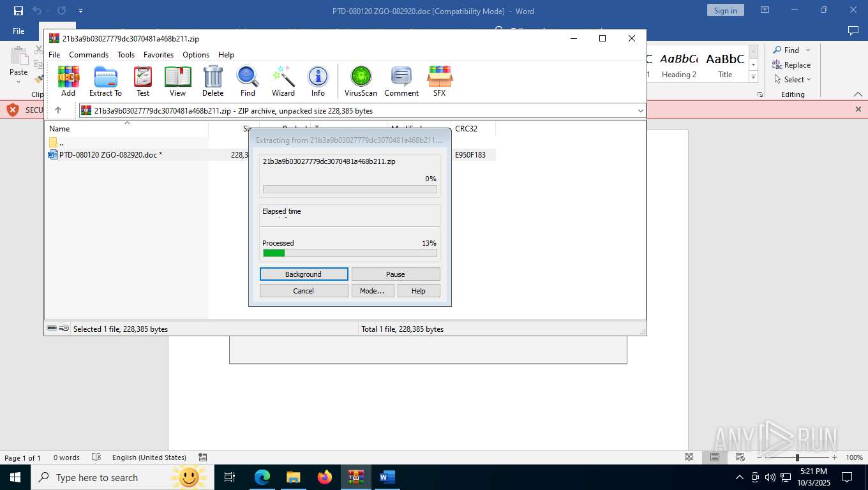Open Ribbon Display Options in Word
The width and height of the screenshot is (868, 490).
click(x=765, y=10)
